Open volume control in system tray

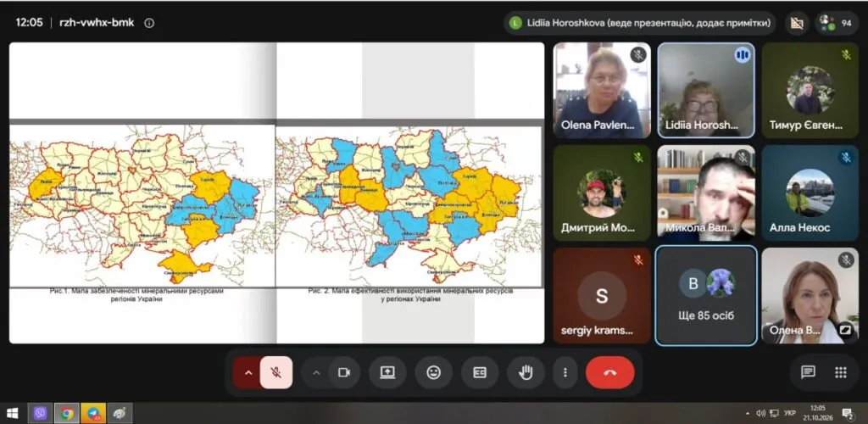tap(760, 413)
